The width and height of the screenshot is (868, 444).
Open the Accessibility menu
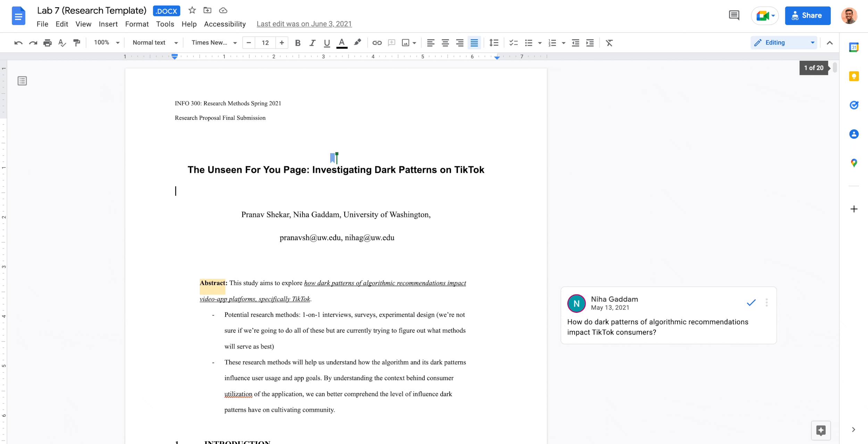tap(225, 24)
